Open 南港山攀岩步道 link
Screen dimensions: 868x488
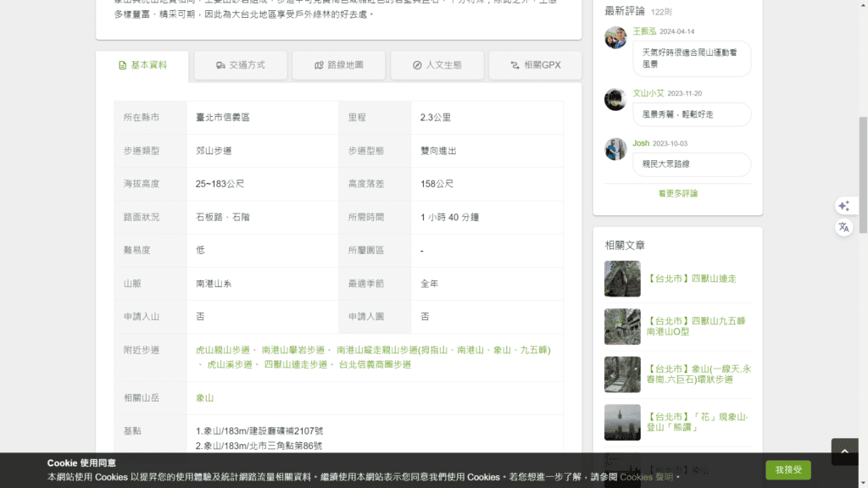(x=292, y=350)
